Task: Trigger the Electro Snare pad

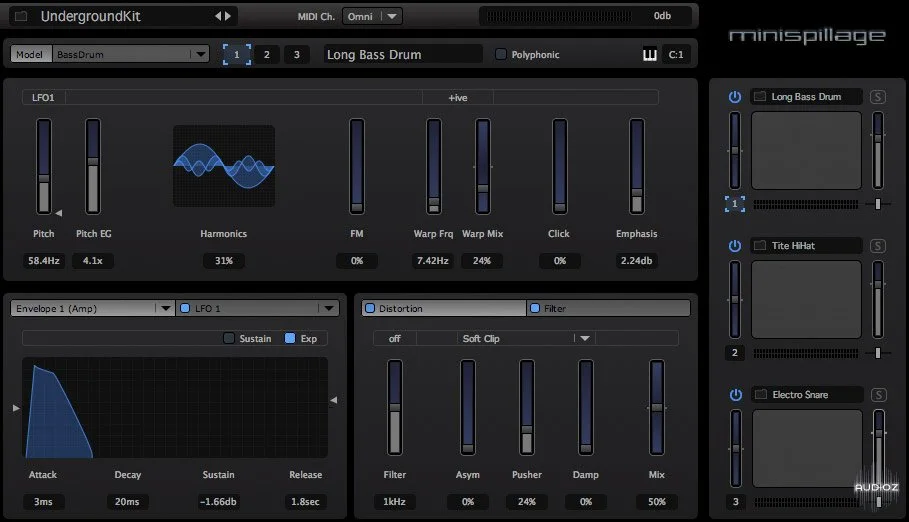Action: click(x=807, y=449)
